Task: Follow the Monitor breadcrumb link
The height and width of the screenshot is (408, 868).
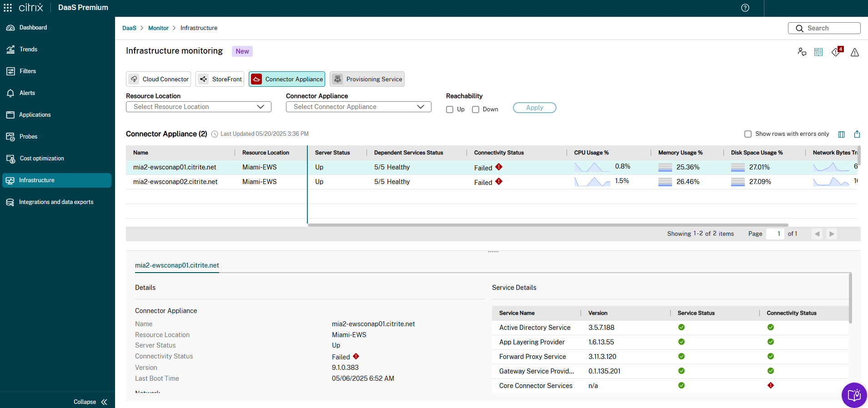Action: (x=158, y=28)
